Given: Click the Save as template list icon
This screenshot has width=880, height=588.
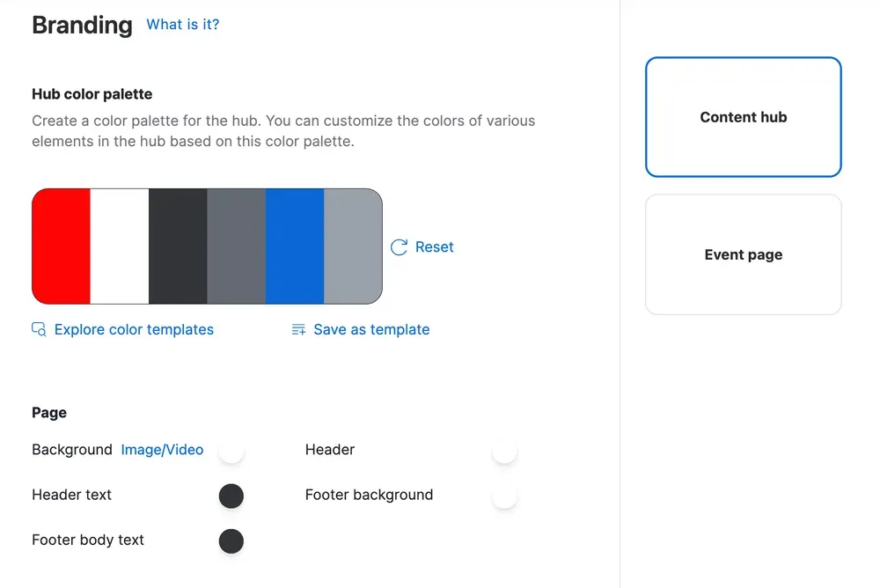Looking at the screenshot, I should tap(297, 329).
